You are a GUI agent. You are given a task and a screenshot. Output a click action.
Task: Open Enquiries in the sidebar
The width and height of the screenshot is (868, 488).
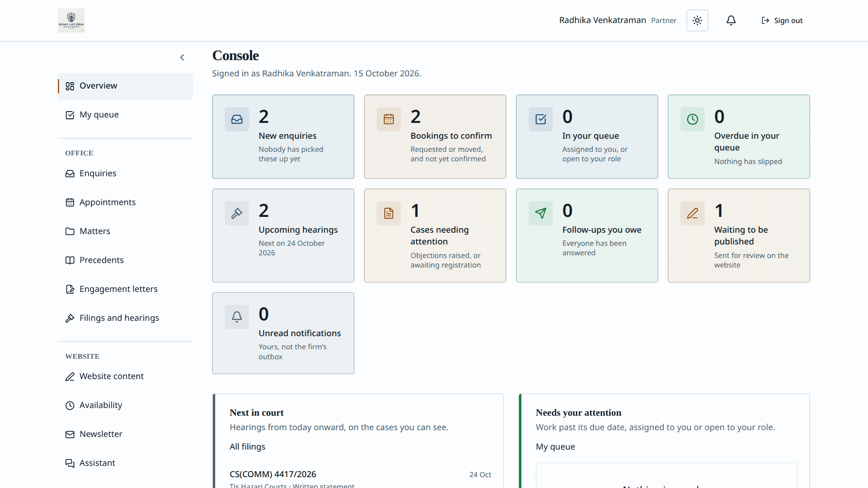pos(125,174)
